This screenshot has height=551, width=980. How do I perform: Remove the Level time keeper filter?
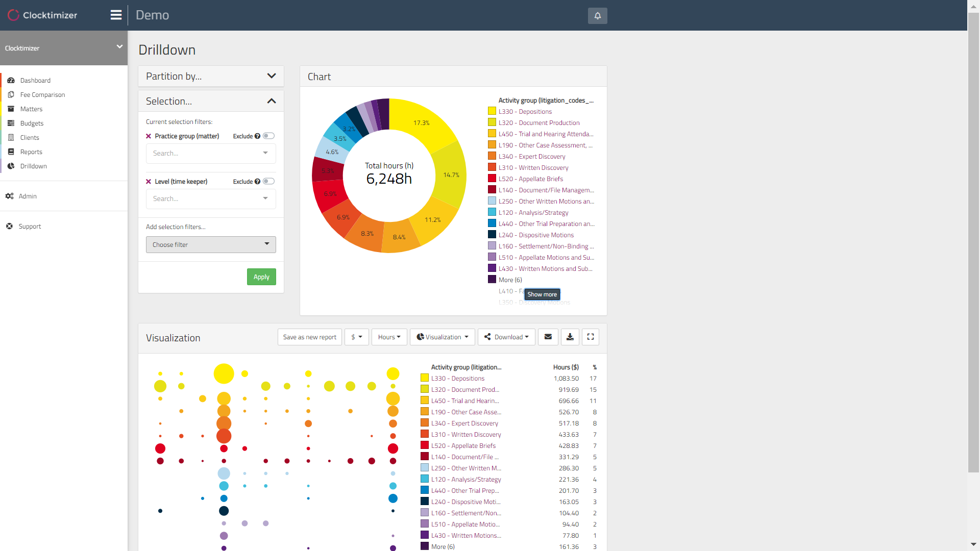tap(149, 182)
